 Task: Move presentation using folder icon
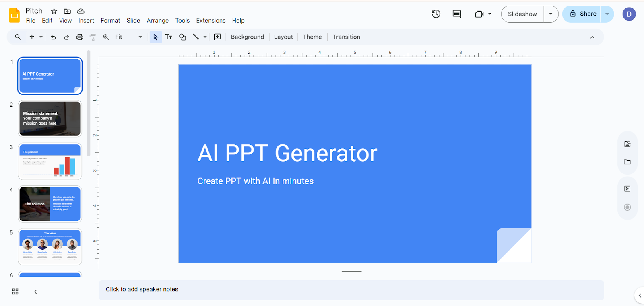coord(68,11)
